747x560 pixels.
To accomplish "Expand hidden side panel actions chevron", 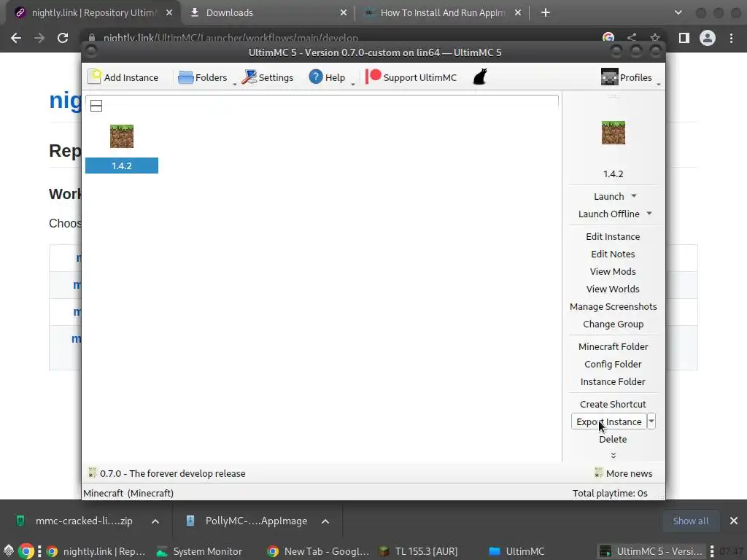I will pos(613,455).
